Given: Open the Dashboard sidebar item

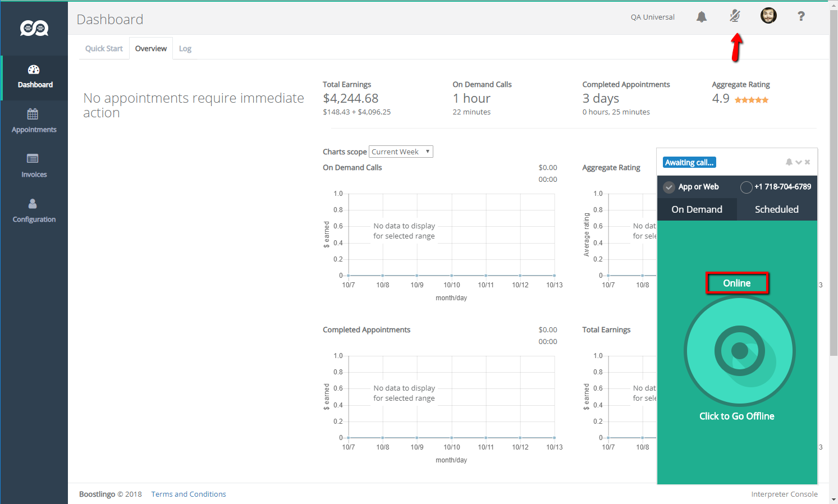Looking at the screenshot, I should (35, 77).
